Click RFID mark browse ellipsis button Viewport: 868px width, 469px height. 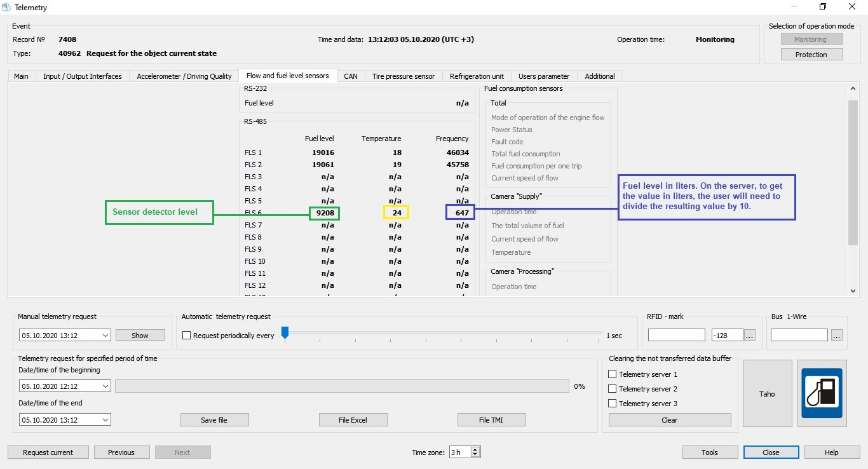coord(750,336)
